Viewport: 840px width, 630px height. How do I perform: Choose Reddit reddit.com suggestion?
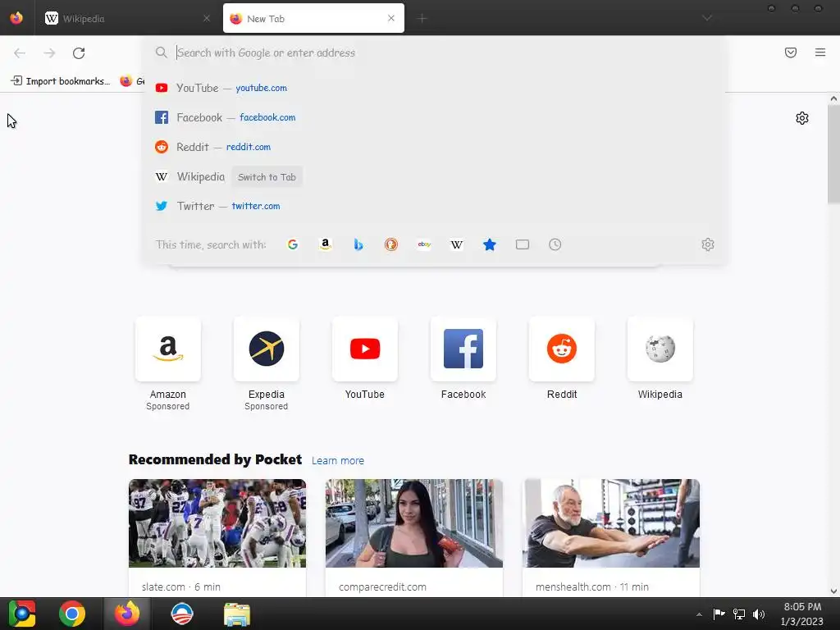434,147
